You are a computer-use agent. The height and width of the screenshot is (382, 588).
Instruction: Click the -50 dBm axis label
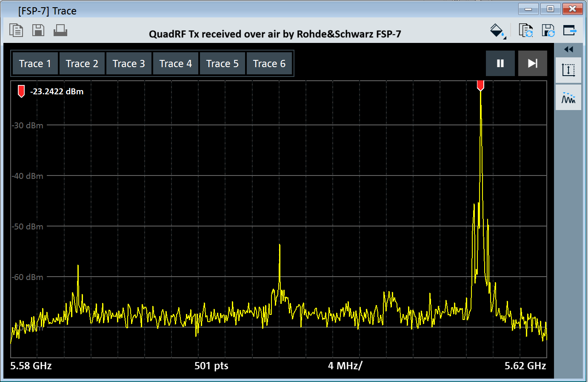pos(28,226)
